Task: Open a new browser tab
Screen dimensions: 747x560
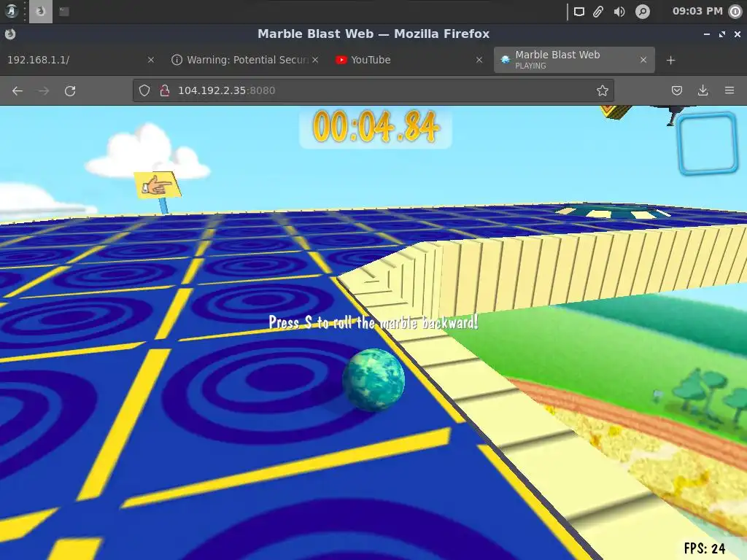Action: point(671,60)
